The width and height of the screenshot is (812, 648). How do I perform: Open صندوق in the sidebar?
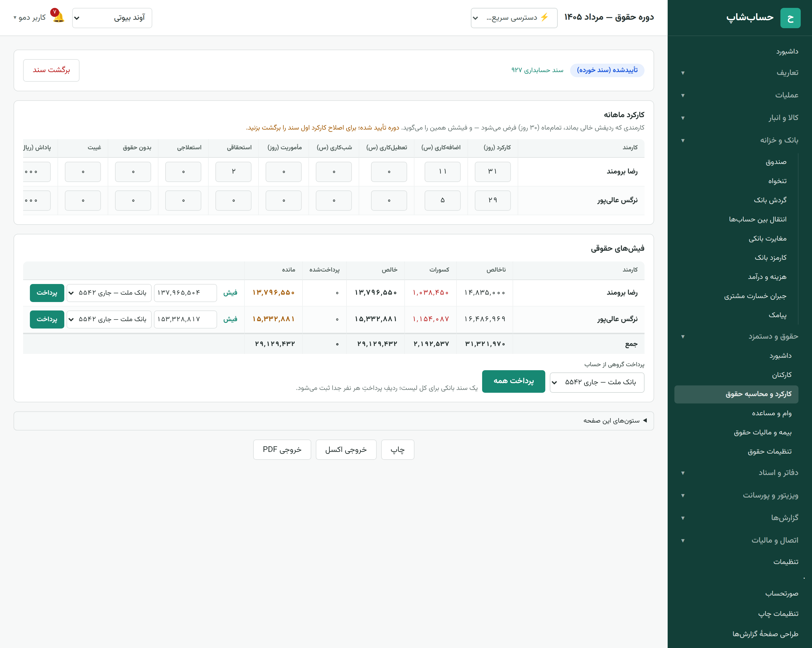coord(775,162)
